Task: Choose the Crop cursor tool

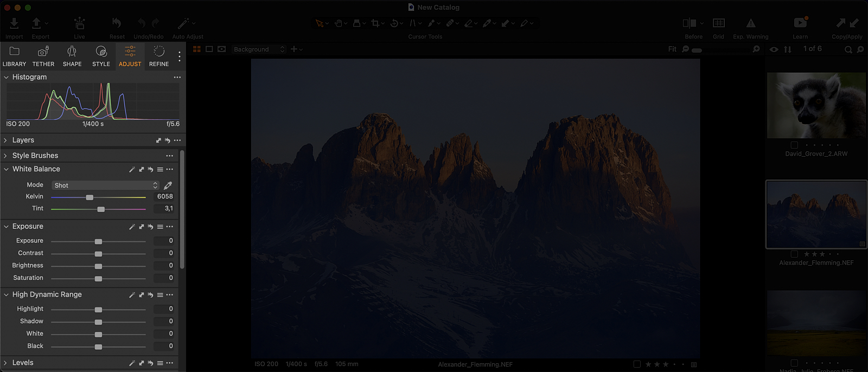Action: 375,23
